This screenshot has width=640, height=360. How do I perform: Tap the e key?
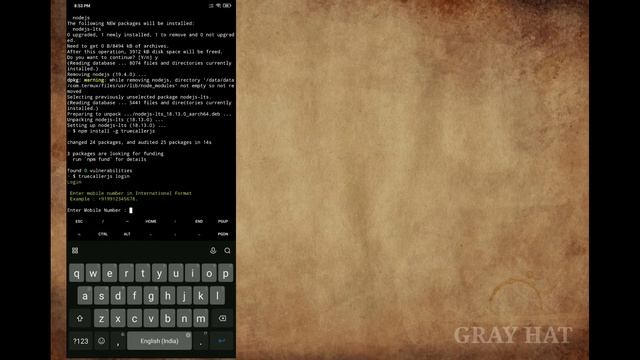coord(110,273)
